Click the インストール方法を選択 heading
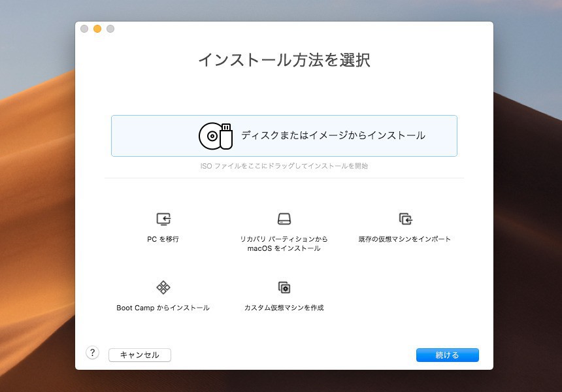This screenshot has height=392, width=562. (284, 60)
